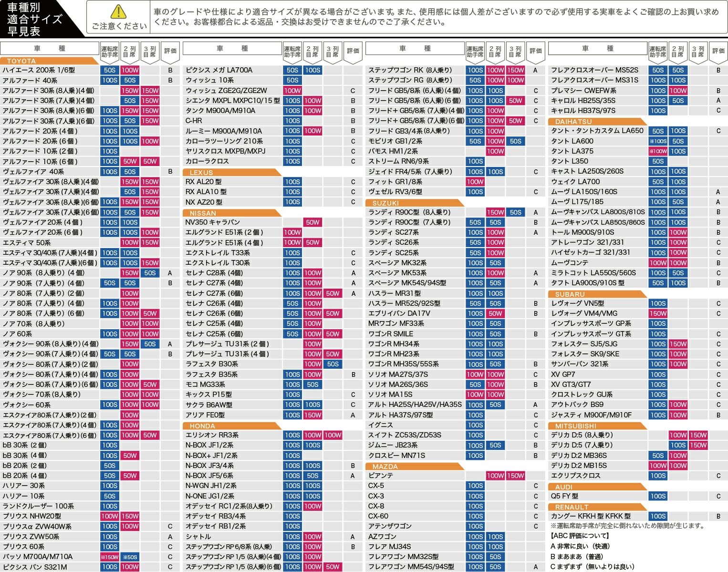Click 100W cell in デリカ D:5 (8人乗り) row
Viewport: 728px width, 572px height.
(x=678, y=435)
